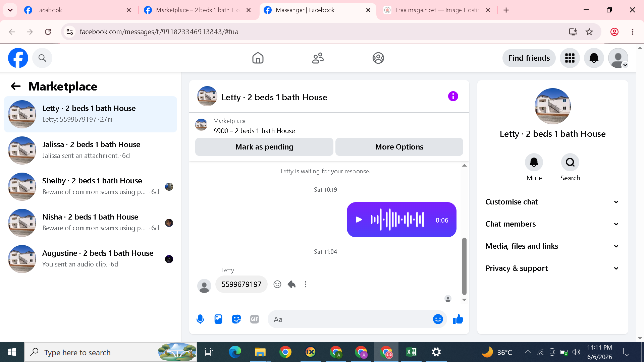Open the Facebook home logo
644x362 pixels.
(x=18, y=58)
